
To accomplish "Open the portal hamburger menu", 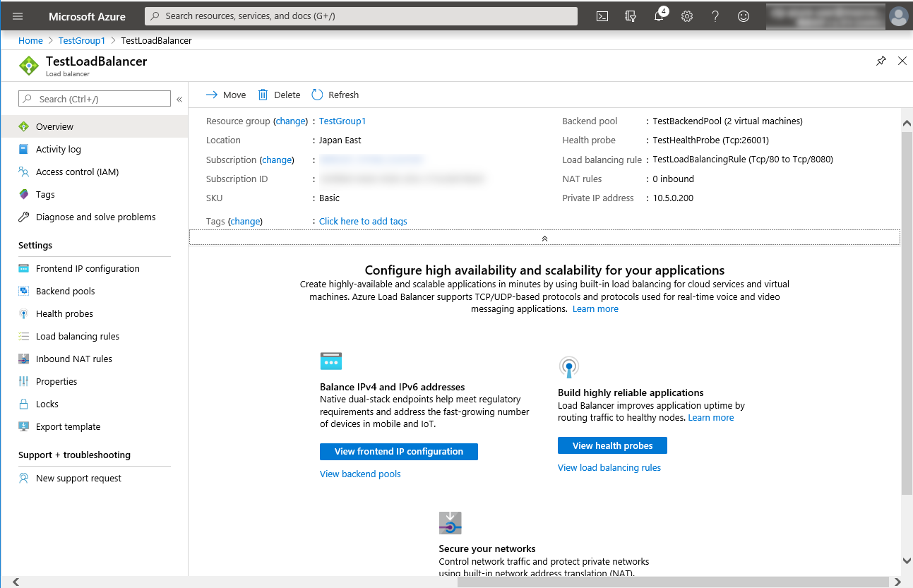I will (x=17, y=16).
